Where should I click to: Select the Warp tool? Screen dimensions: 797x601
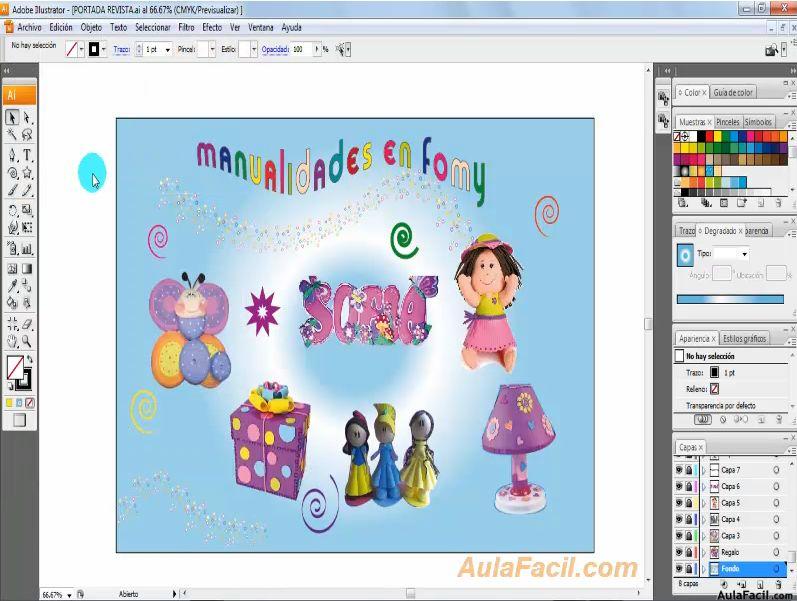[12, 228]
